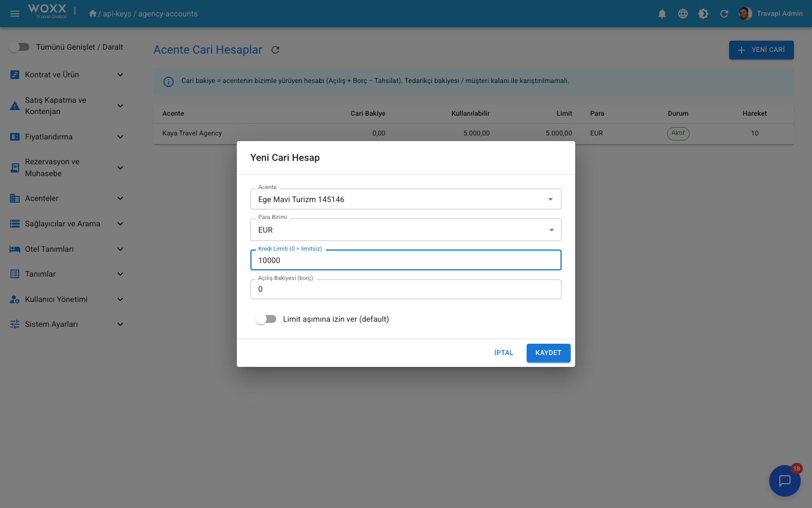This screenshot has width=812, height=508.
Task: Click the KAYDET button
Action: (549, 353)
